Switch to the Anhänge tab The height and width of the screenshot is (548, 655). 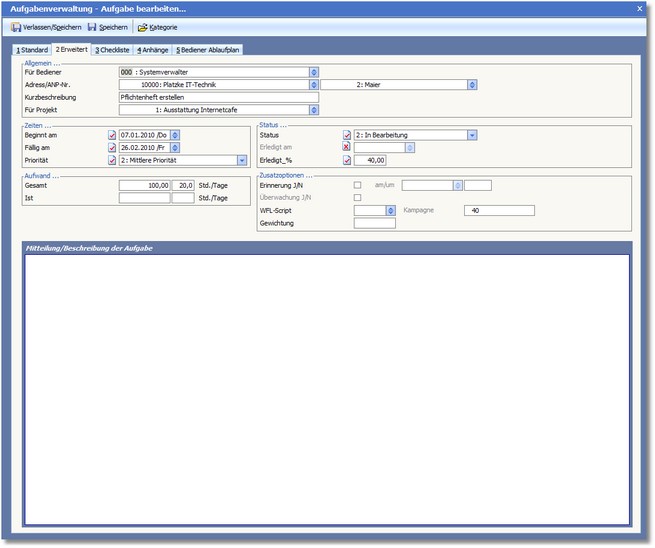[153, 49]
